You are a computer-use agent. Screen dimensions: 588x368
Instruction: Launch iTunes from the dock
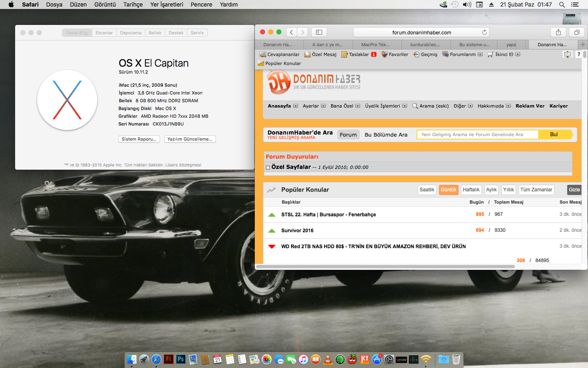303,359
